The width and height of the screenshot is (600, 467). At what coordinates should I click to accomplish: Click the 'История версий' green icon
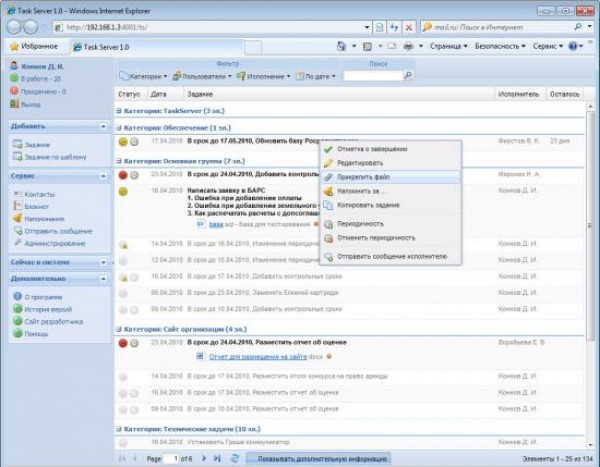18,309
